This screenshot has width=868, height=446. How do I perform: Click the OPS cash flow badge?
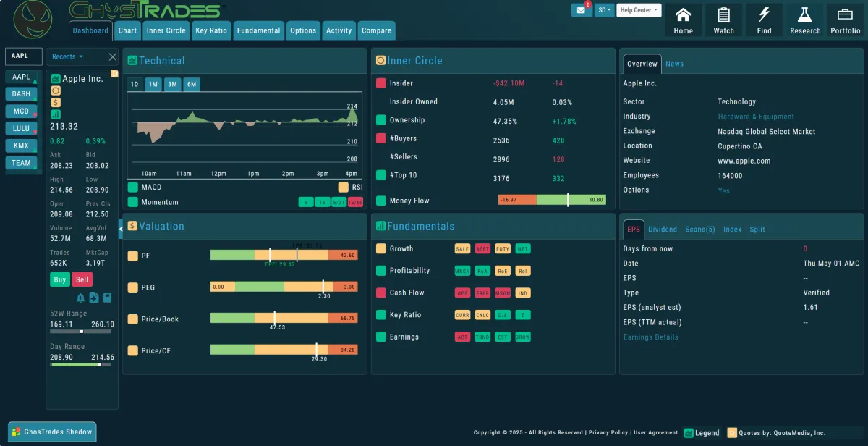click(462, 293)
